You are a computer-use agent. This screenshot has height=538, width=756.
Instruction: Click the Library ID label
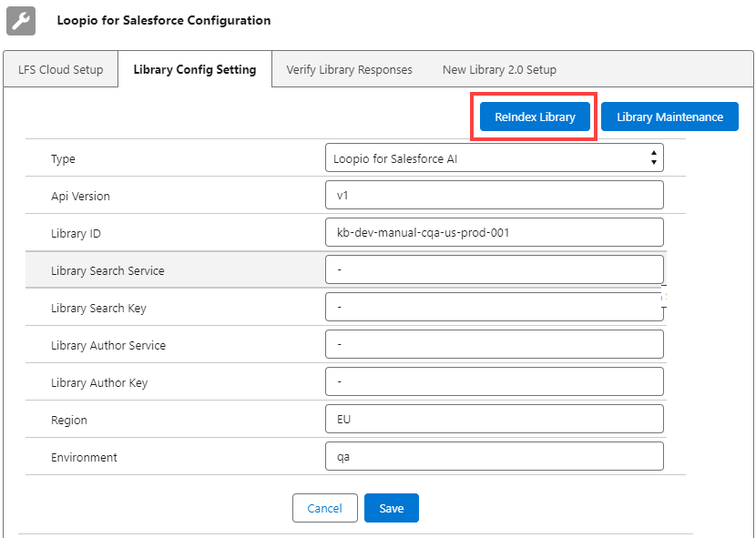pos(77,233)
